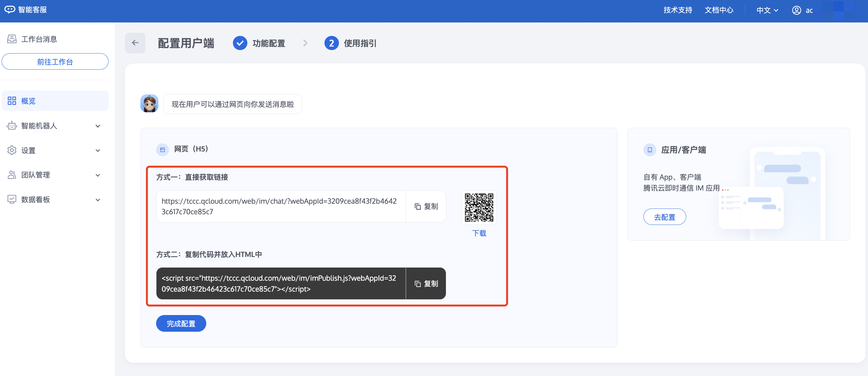The image size is (868, 376).
Task: Click the 应用/客户端 section icon
Action: coord(650,150)
